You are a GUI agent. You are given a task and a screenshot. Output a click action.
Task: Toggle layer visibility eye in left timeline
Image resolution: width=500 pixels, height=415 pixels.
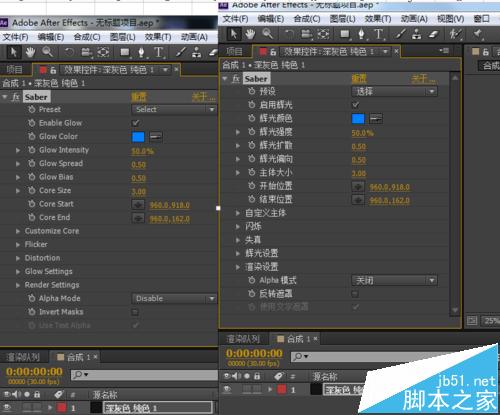7,407
